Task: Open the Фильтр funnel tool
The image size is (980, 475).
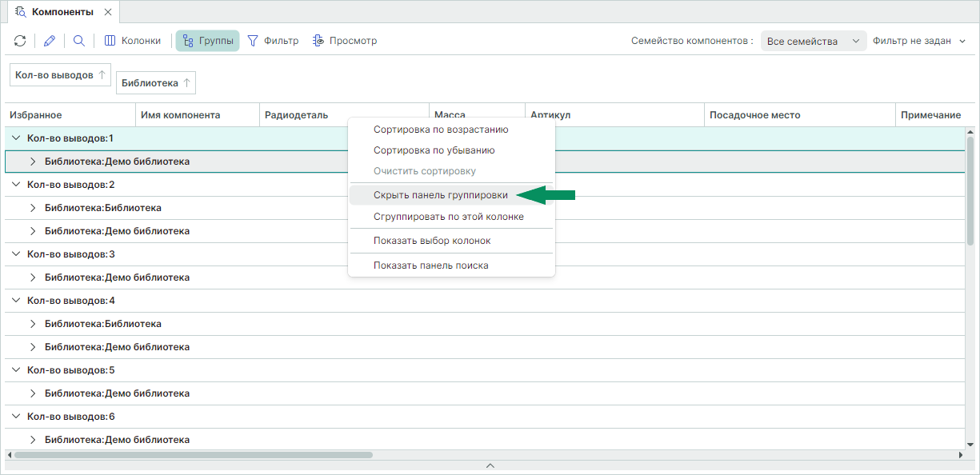Action: (x=273, y=41)
